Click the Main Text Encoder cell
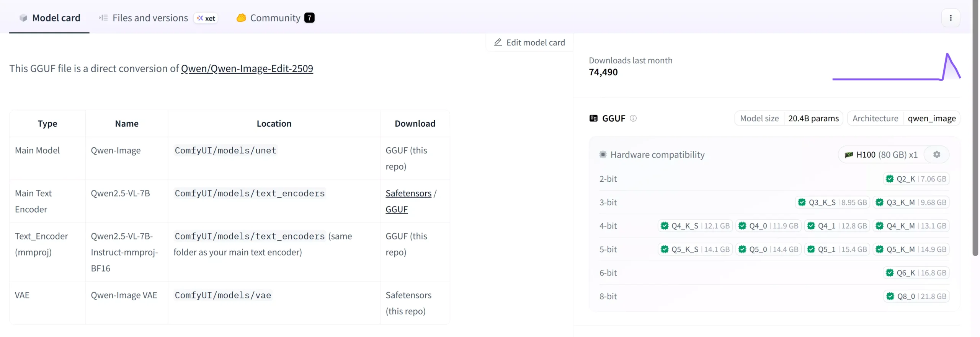The width and height of the screenshot is (980, 337). tap(47, 201)
